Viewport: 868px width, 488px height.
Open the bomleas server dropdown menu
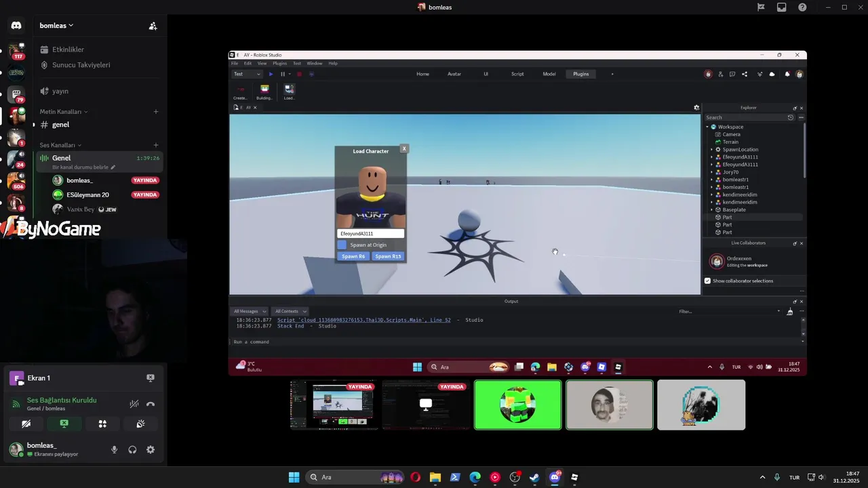56,25
